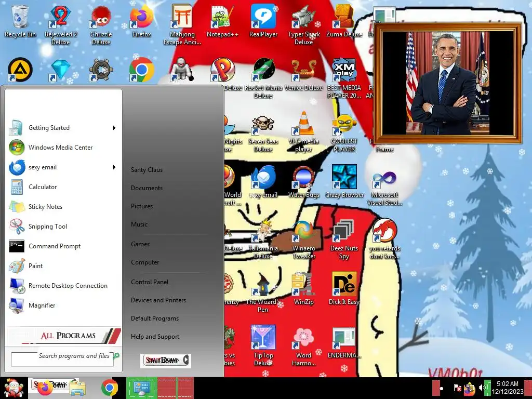Open Games from Start menu

(140, 244)
